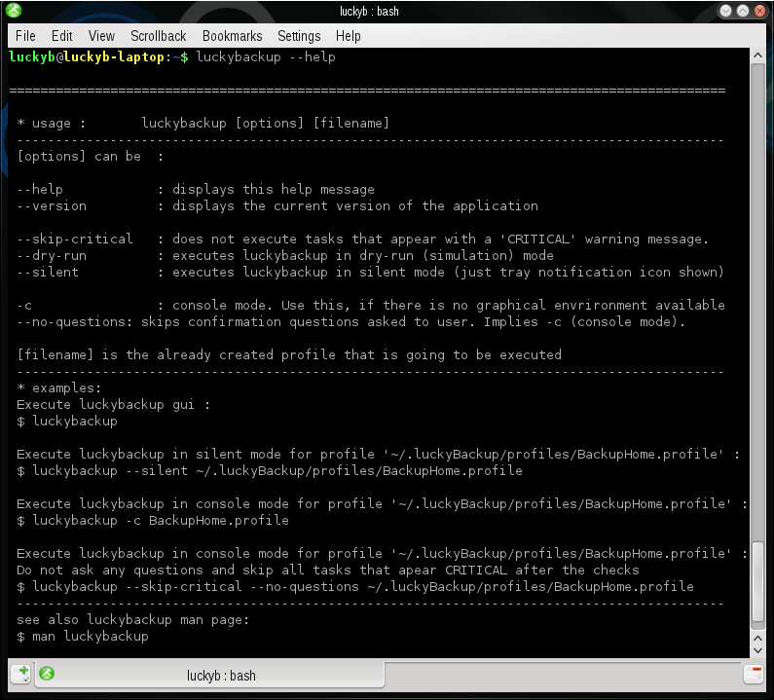Click the '* usage :' line
This screenshot has width=774, height=700.
click(203, 123)
